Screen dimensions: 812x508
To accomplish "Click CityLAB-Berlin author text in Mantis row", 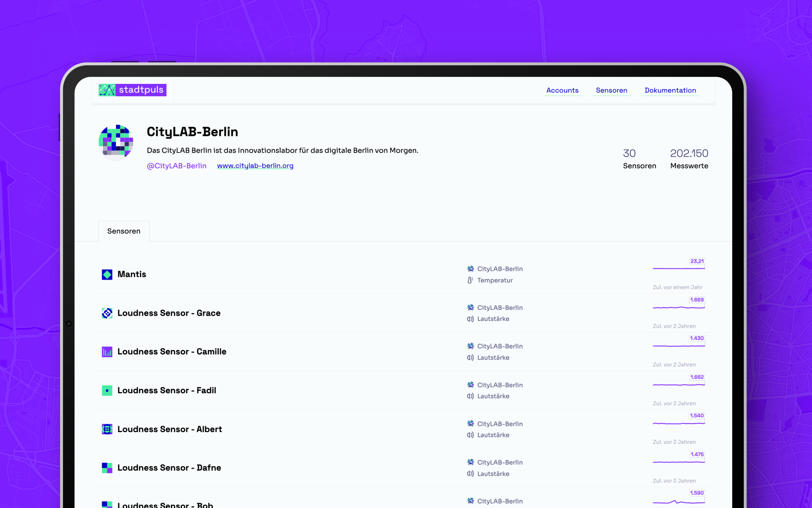I will click(500, 269).
